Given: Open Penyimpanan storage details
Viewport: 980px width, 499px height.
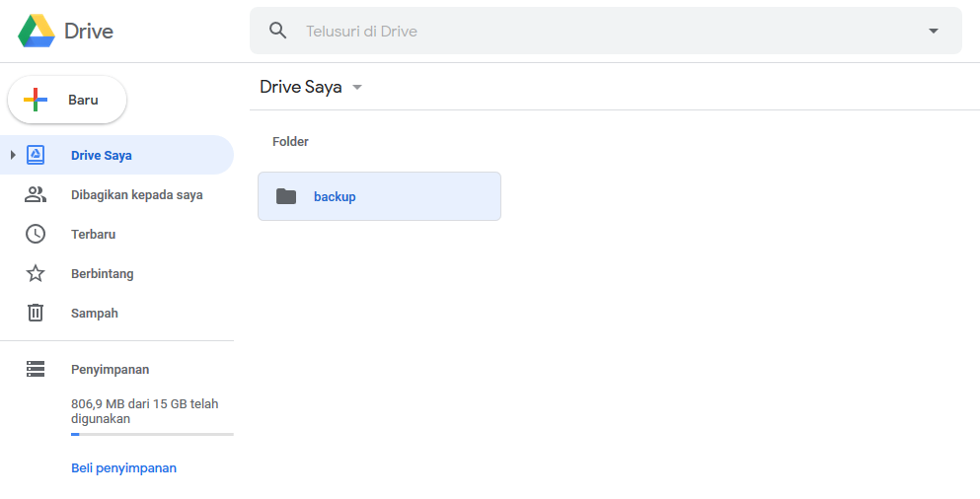Looking at the screenshot, I should 110,369.
